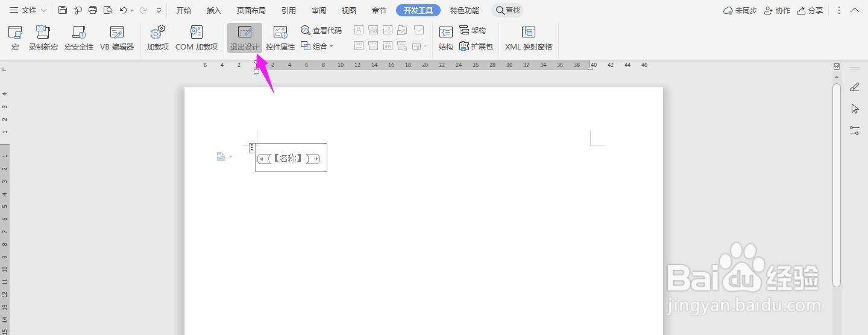Click the icon above the vertical scrollbar
The height and width of the screenshot is (335, 868).
837,66
